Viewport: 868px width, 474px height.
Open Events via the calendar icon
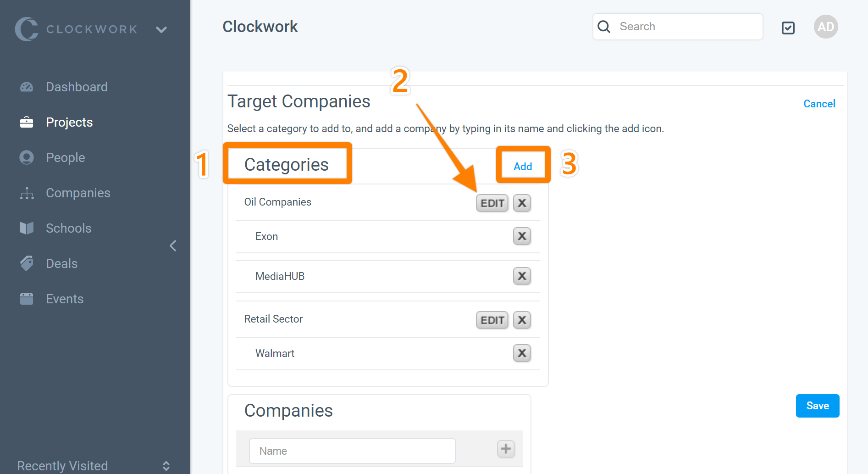pyautogui.click(x=27, y=298)
